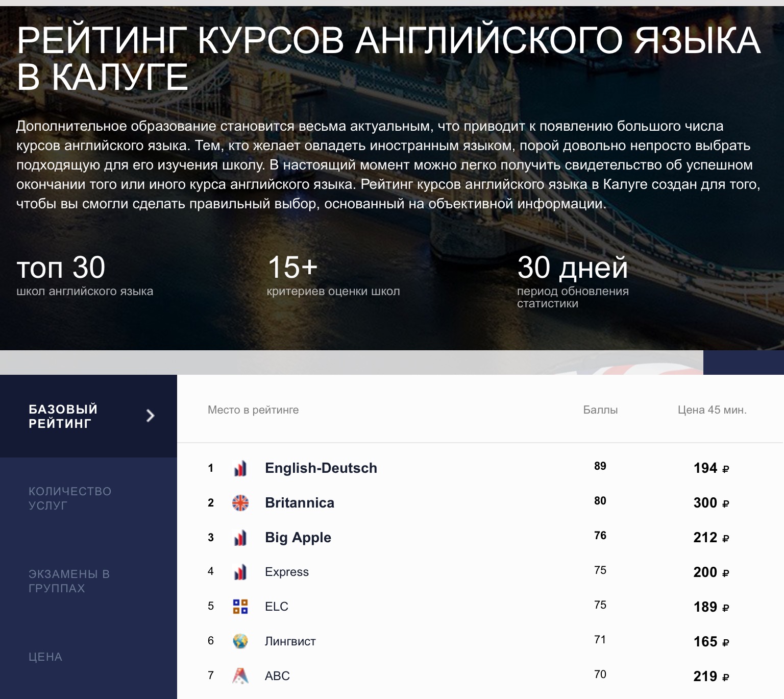Click the 165 ₽ price for Лингвист
The width and height of the screenshot is (784, 699).
[x=712, y=642]
